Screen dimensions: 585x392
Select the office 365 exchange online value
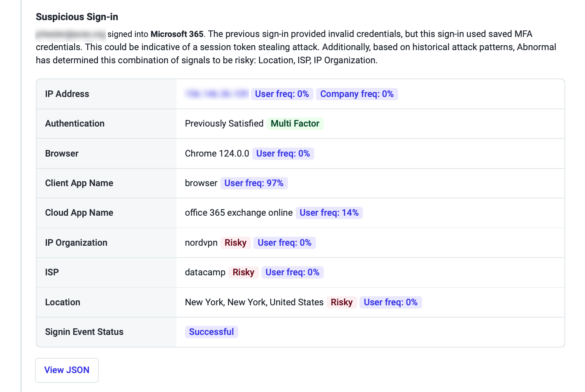click(239, 213)
